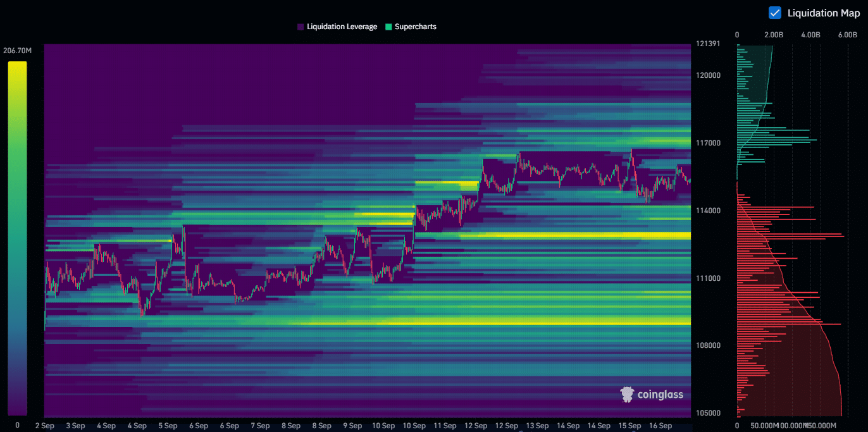Toggle the Supercharts legend series
This screenshot has width=868, height=432.
point(411,27)
